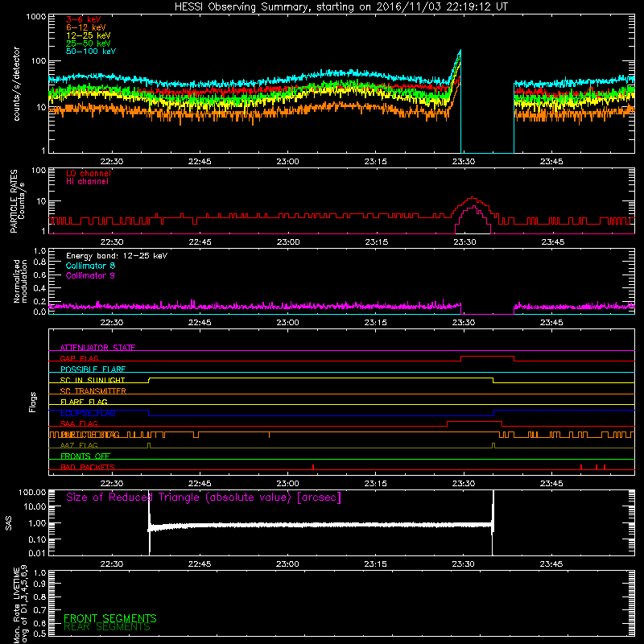The image size is (644, 644).
Task: Click the orange '6-12 keV' legend entry
Action: pos(86,27)
